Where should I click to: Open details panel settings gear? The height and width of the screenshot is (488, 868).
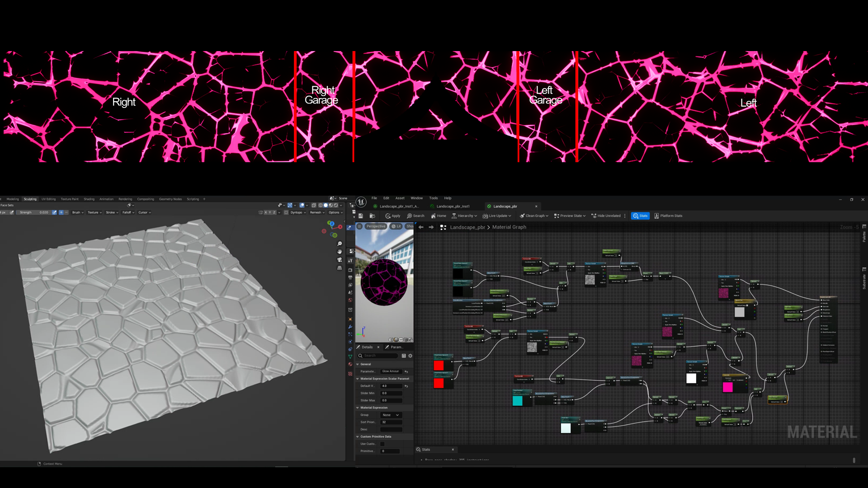pos(410,356)
